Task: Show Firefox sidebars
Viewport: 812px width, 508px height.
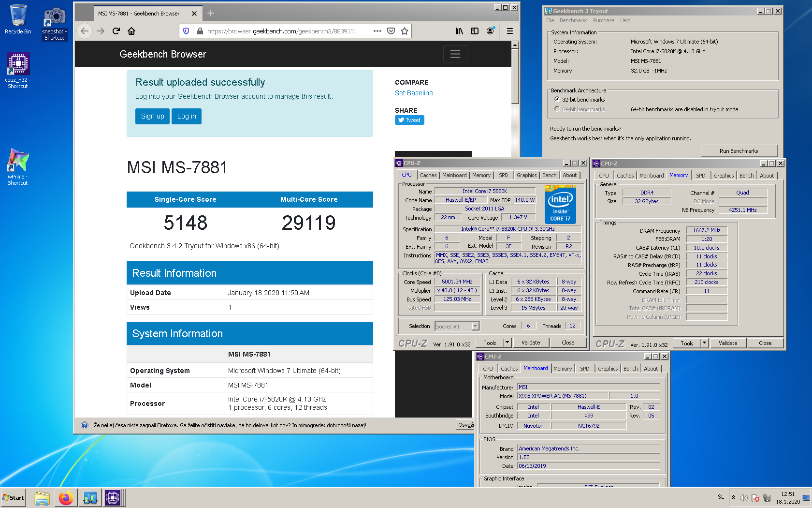Action: click(x=475, y=31)
